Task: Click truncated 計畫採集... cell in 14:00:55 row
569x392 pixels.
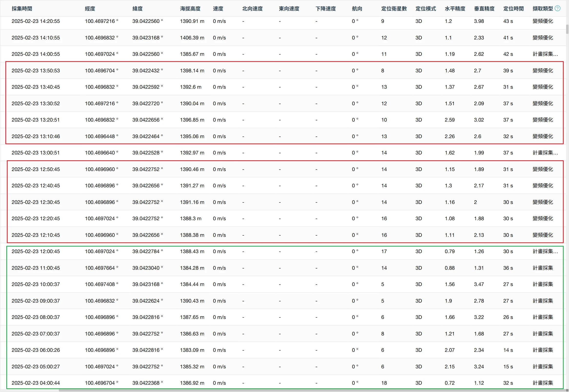Action: point(545,54)
